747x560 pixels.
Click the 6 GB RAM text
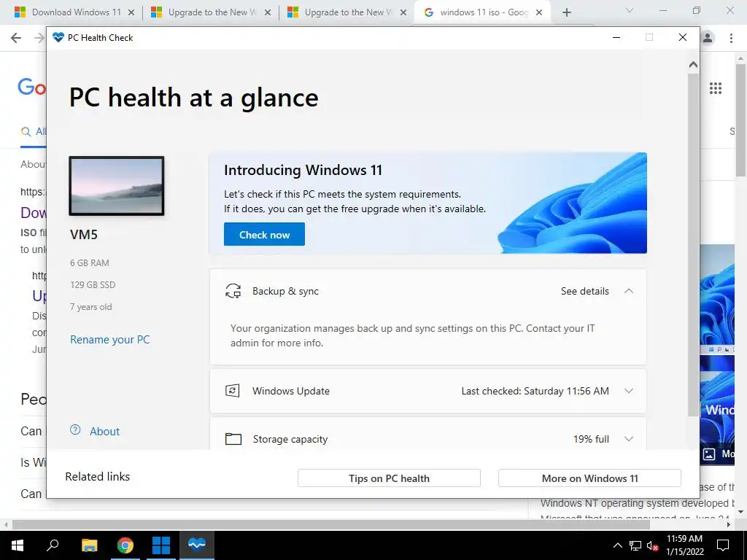[90, 262]
